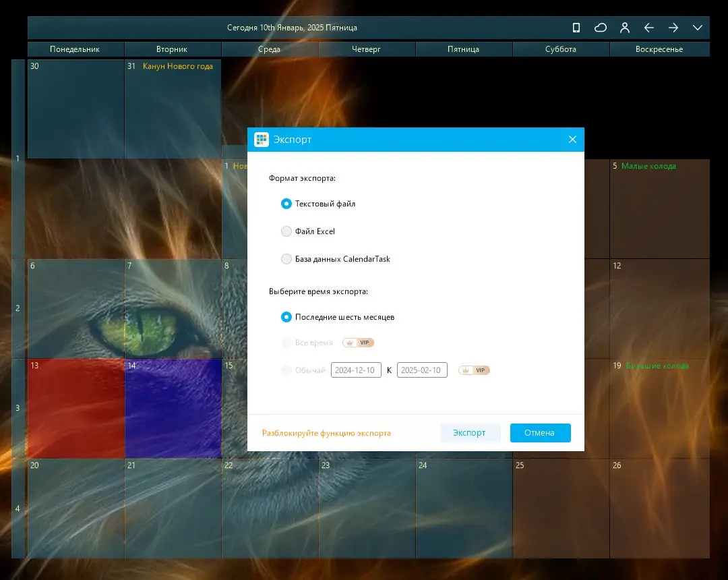The height and width of the screenshot is (580, 728).
Task: Click week number 4 in sidebar
Action: point(18,508)
